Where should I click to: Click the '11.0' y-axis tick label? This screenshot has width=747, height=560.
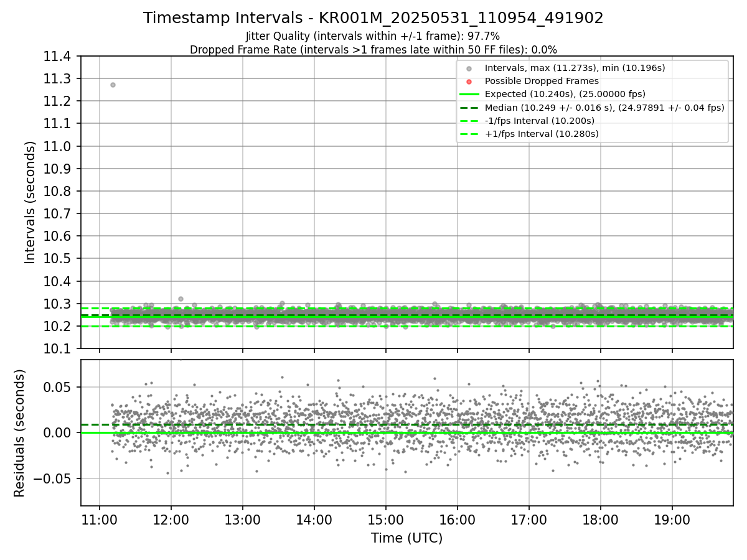[x=57, y=146]
